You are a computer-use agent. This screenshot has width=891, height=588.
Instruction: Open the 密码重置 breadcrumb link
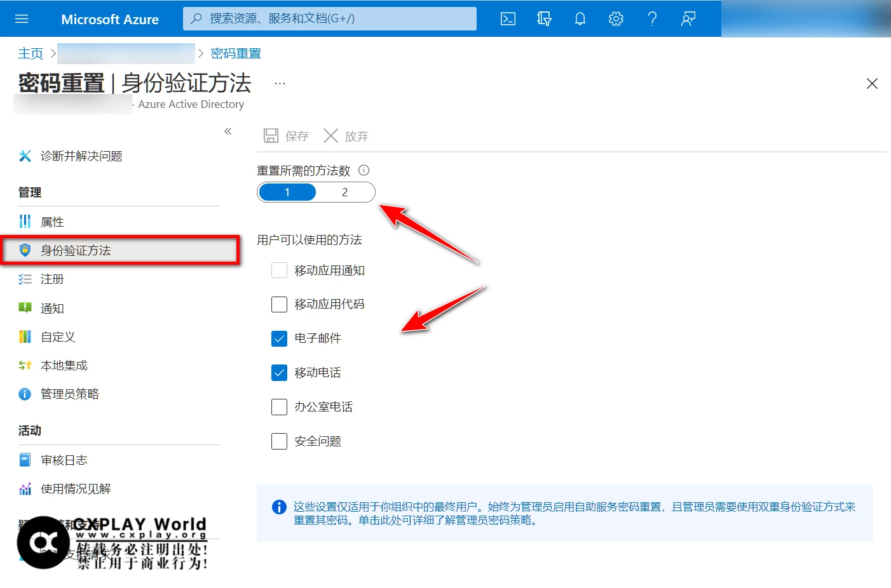tap(236, 53)
